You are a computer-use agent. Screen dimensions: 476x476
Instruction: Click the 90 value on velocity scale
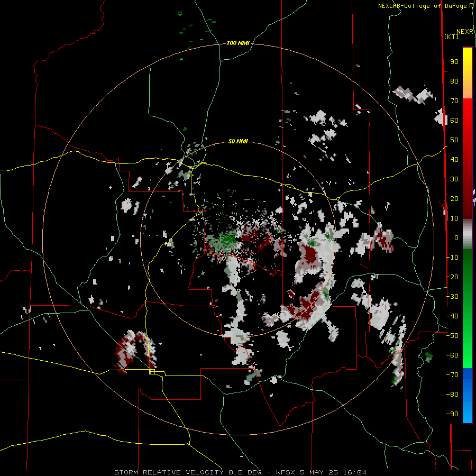[x=454, y=62]
